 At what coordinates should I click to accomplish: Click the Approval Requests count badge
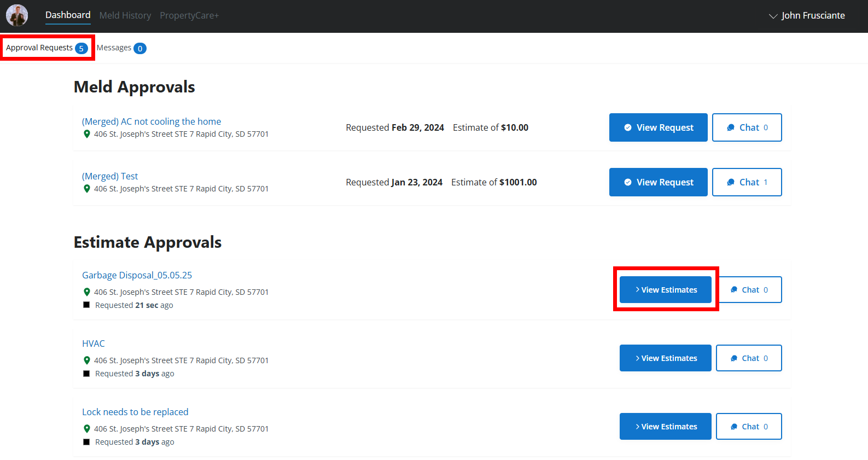coord(81,48)
